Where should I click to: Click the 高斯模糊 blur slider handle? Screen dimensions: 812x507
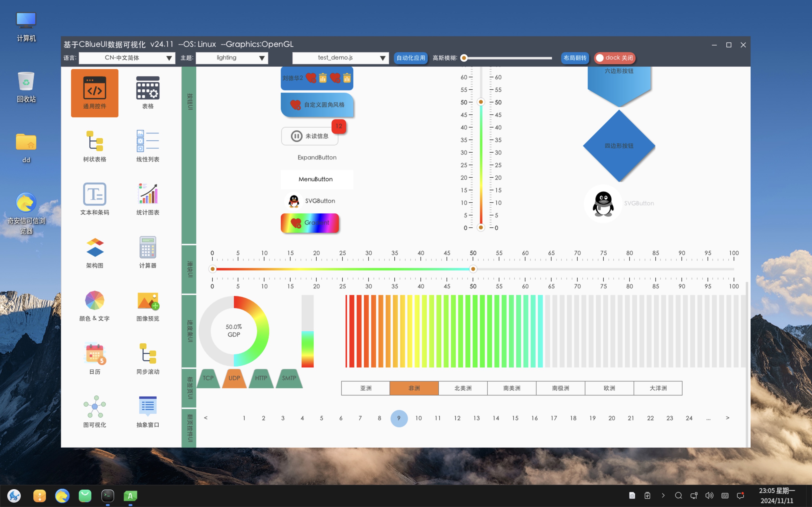click(464, 58)
